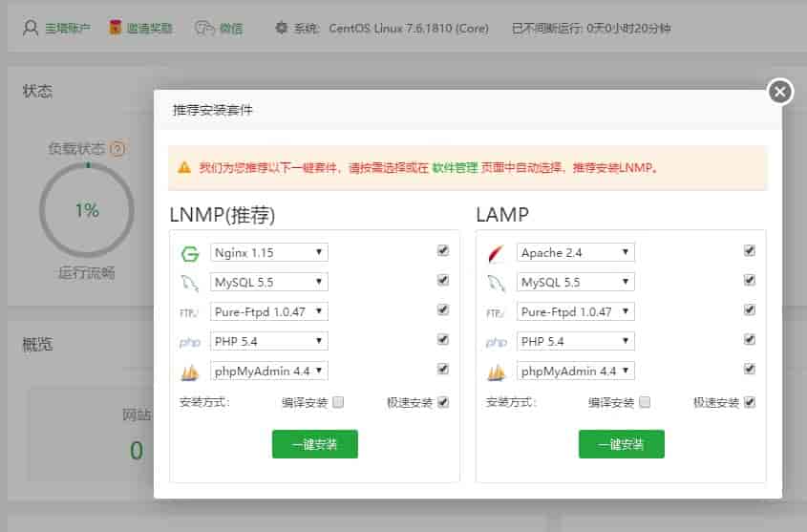Click the 微信 item in top bar
807x532 pixels.
click(x=219, y=28)
